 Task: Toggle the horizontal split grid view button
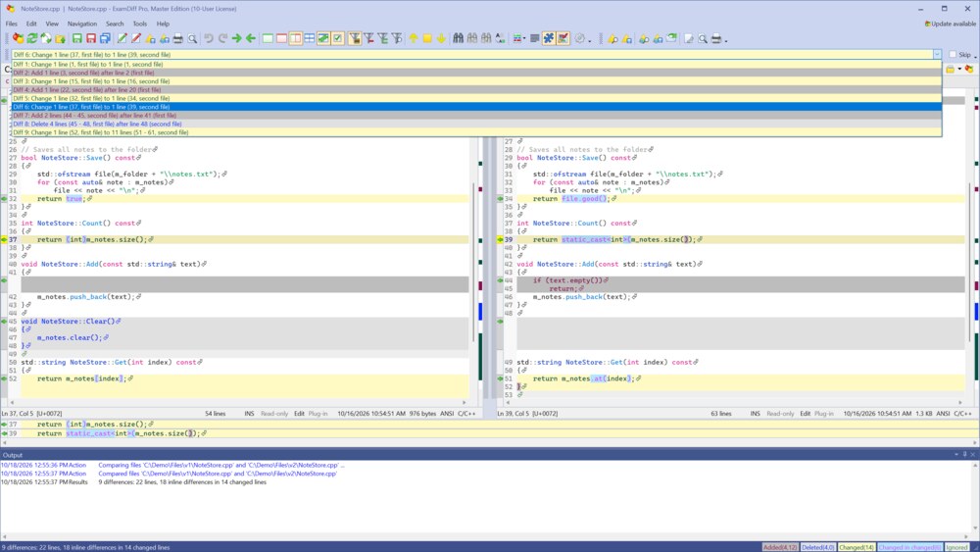(x=310, y=39)
